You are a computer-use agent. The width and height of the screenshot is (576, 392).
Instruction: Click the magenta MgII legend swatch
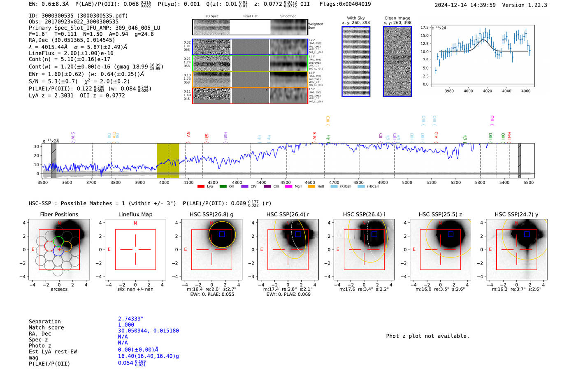[289, 186]
